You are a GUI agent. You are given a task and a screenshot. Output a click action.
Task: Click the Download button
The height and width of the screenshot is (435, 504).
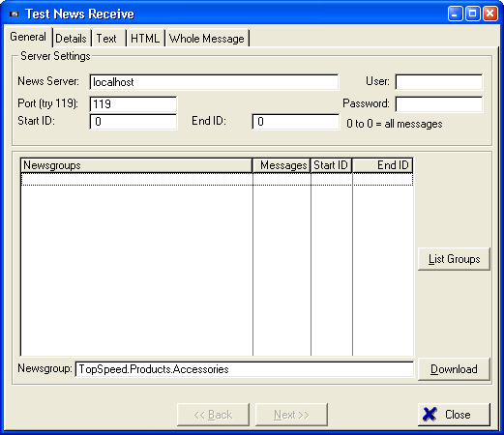(x=454, y=369)
